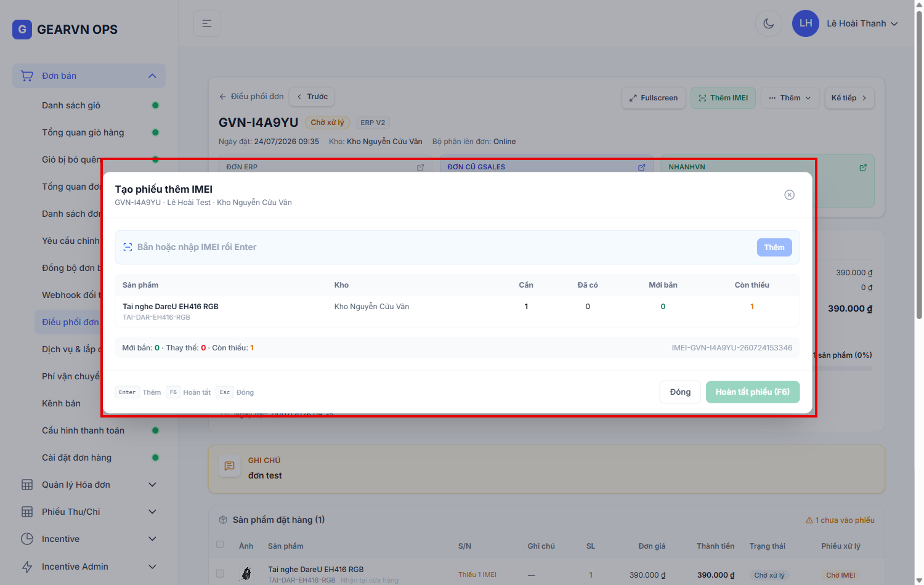Open NHANHVN external link icon
Screen dimensions: 924x585
coord(863,167)
